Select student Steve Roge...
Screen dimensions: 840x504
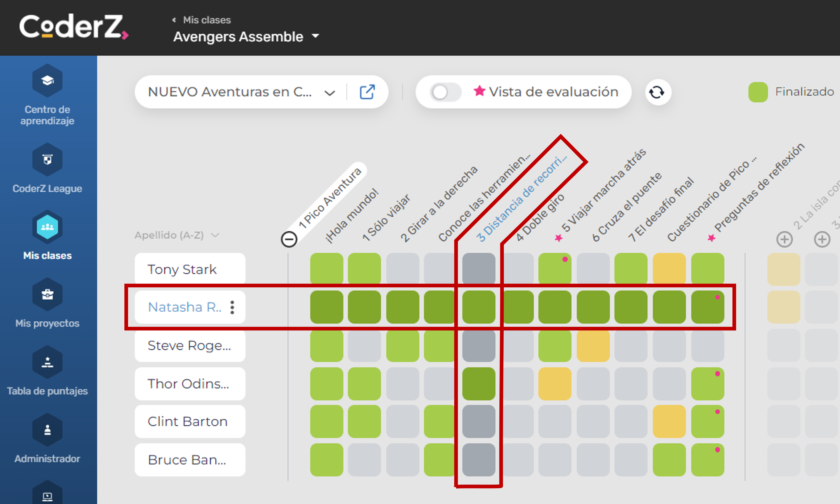point(190,345)
